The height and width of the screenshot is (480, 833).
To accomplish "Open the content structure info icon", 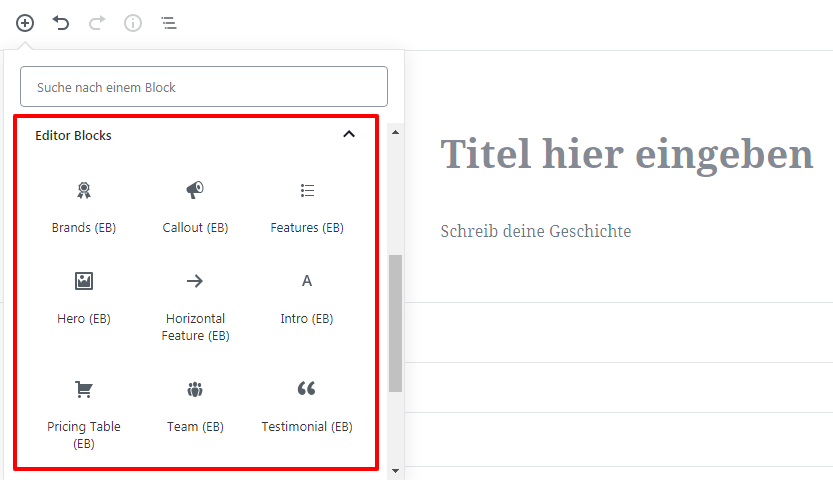I will click(133, 23).
